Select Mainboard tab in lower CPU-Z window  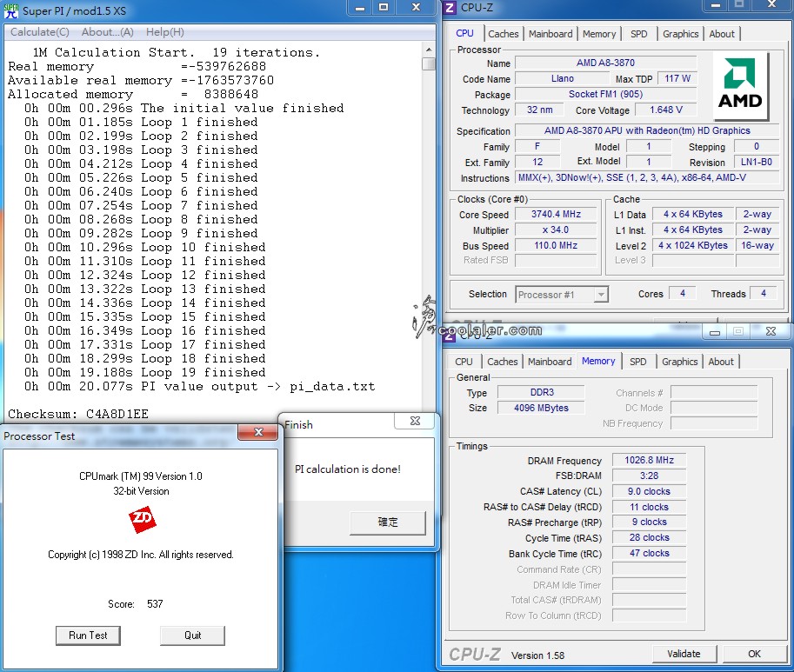tap(550, 362)
